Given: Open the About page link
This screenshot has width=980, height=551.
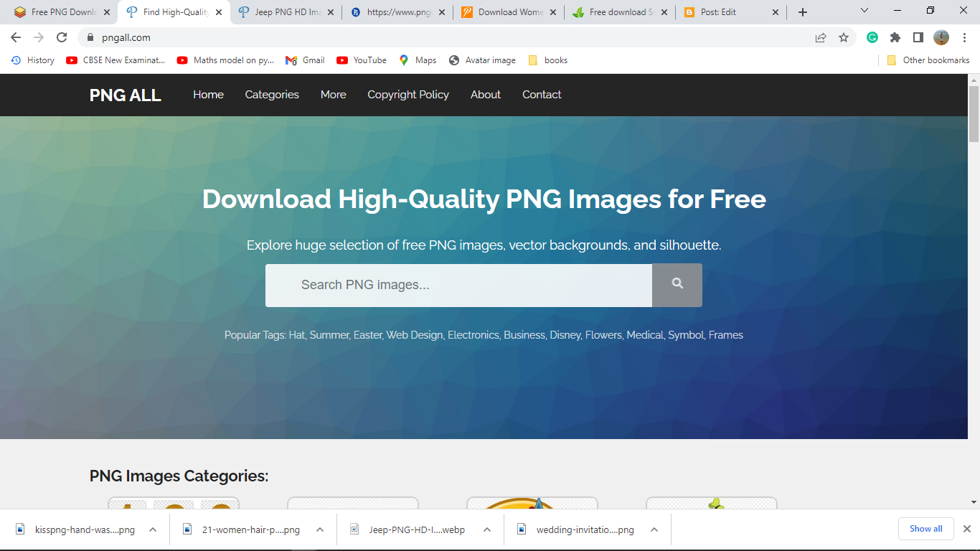Looking at the screenshot, I should click(x=486, y=95).
